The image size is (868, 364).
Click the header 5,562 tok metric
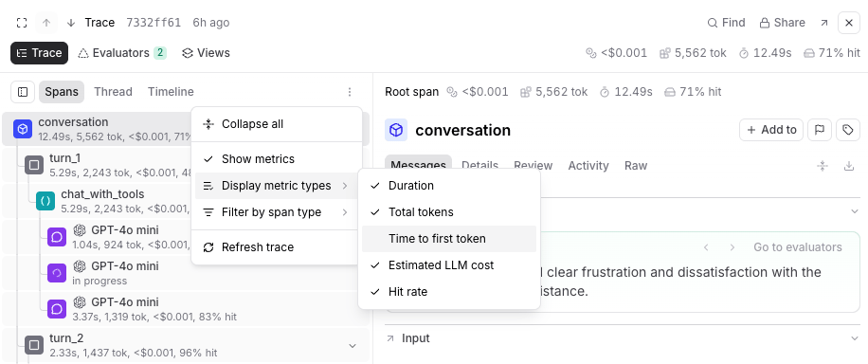pyautogui.click(x=693, y=53)
